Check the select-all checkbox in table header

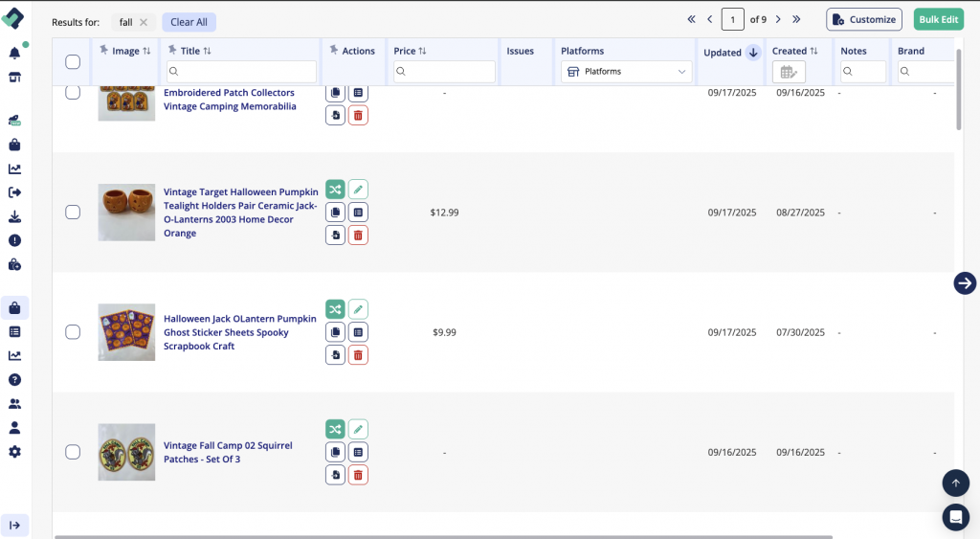pyautogui.click(x=73, y=62)
